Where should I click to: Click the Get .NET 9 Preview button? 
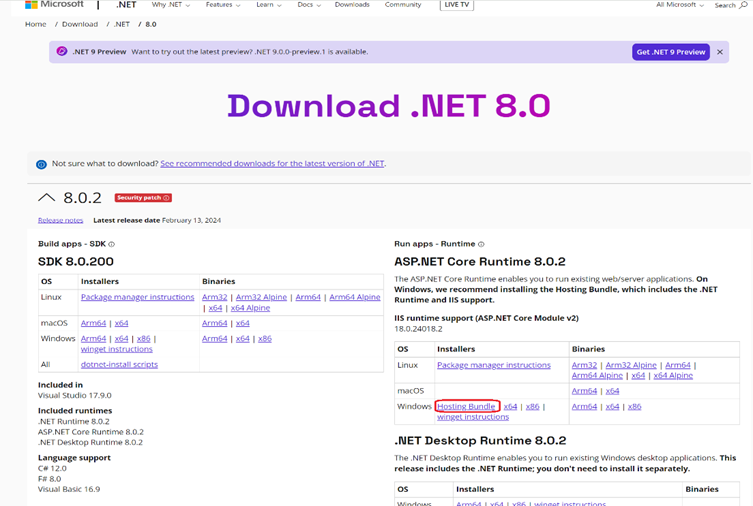pyautogui.click(x=670, y=52)
